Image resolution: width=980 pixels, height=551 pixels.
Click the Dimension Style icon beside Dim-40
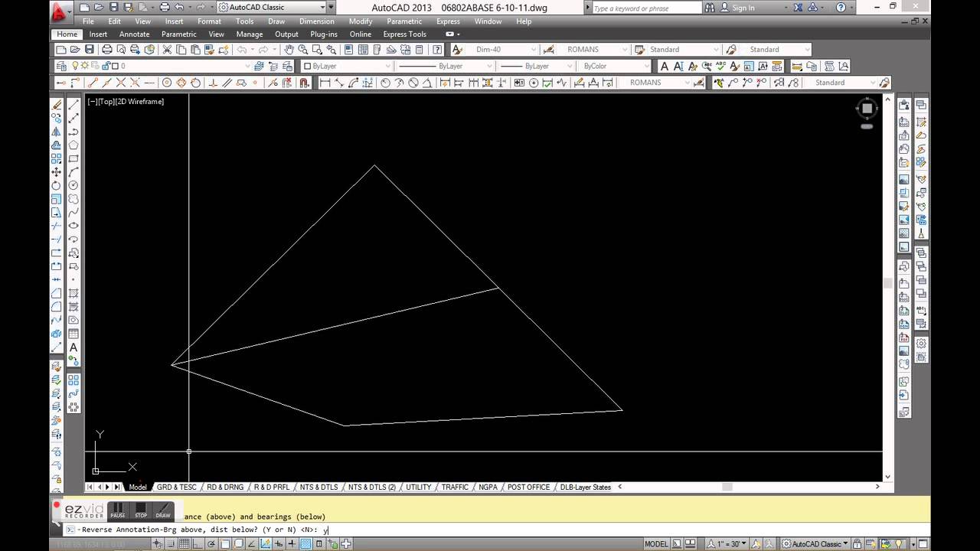(x=457, y=50)
